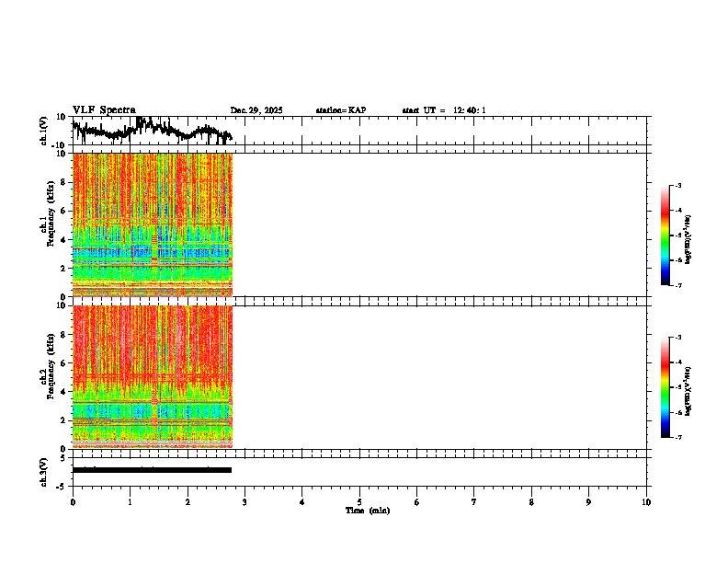The height and width of the screenshot is (563, 728).
Task: Click the 8 kHz tick label of ch.2 spectrogram
Action: (x=63, y=335)
